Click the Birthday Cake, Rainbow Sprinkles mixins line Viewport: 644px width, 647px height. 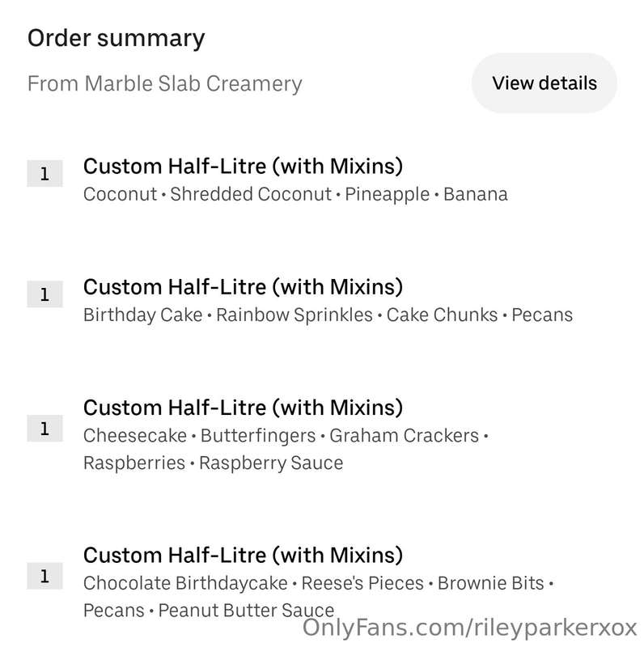(x=328, y=315)
